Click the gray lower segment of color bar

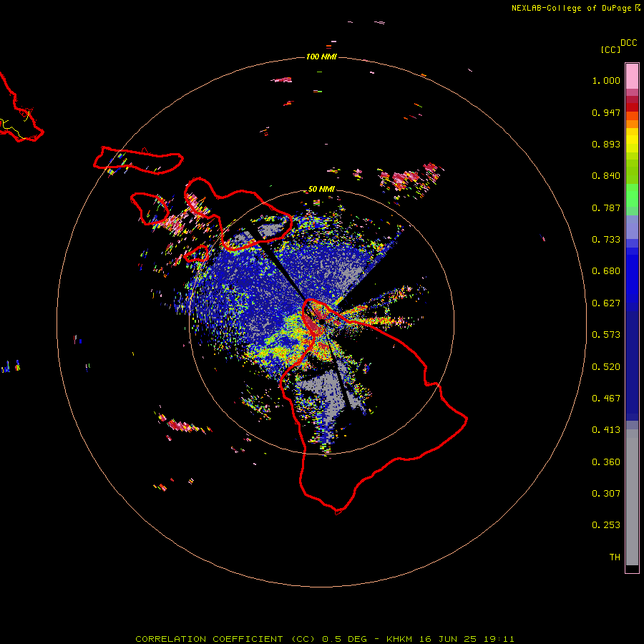click(x=632, y=497)
